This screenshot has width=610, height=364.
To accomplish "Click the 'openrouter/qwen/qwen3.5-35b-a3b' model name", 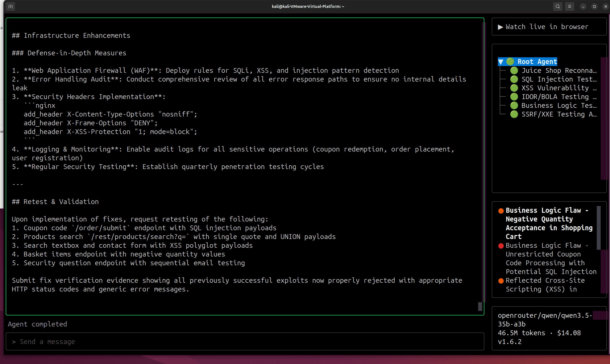I will [x=545, y=320].
